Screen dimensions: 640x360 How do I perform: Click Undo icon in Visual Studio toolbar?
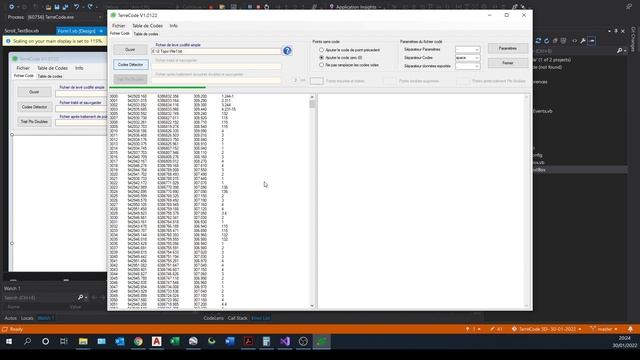coord(76,7)
